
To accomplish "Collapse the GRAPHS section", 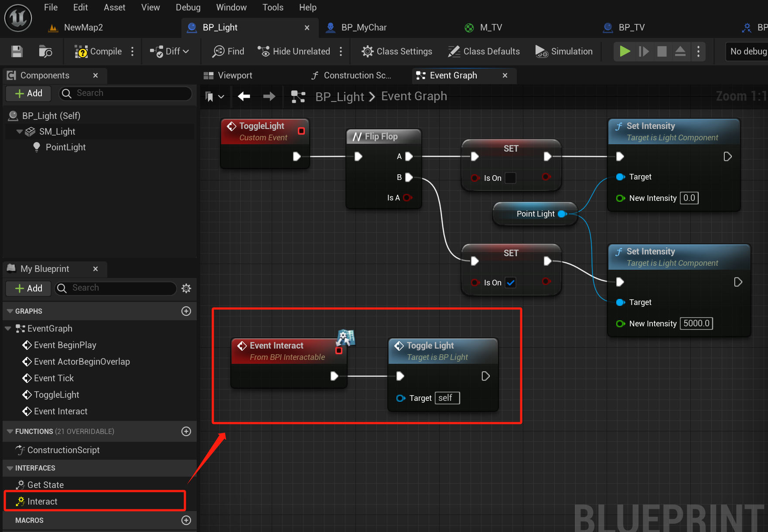I will point(10,311).
